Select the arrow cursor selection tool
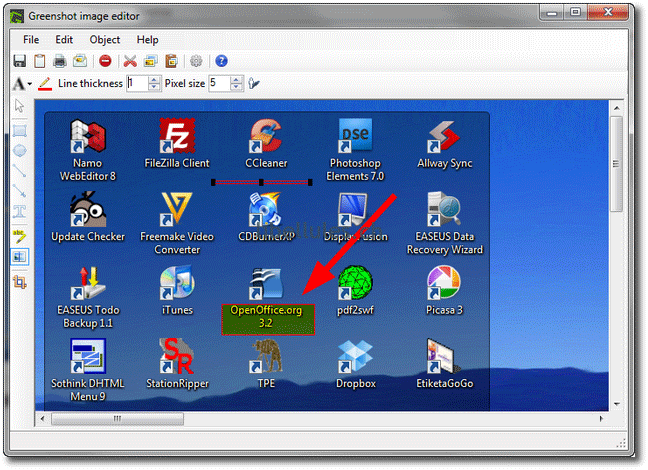The height and width of the screenshot is (470, 648). click(19, 106)
